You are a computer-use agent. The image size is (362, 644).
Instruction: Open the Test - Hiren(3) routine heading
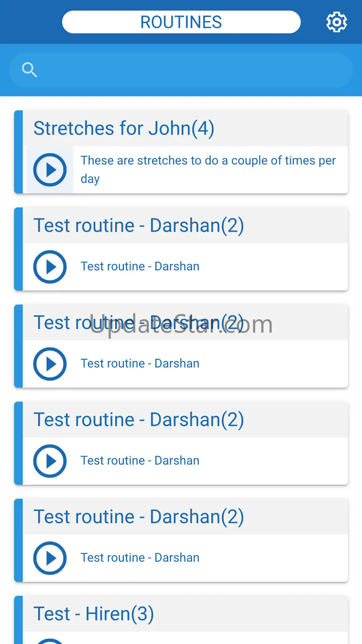click(94, 614)
